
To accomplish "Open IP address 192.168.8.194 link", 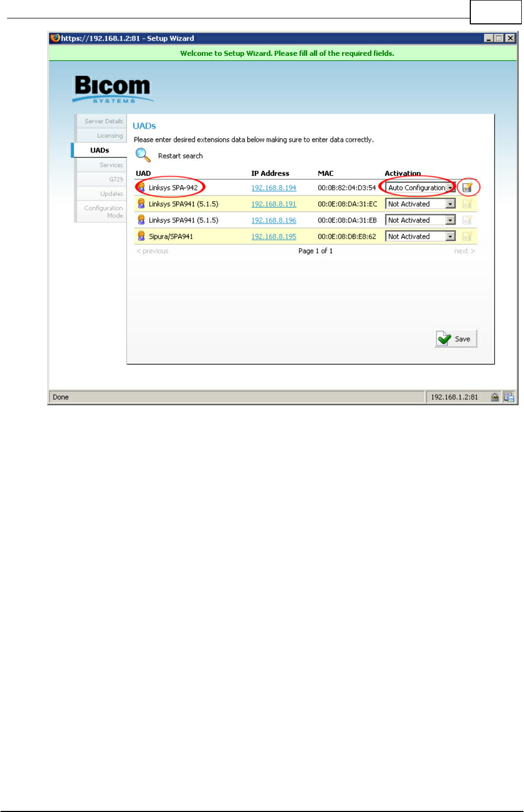I will click(x=274, y=188).
